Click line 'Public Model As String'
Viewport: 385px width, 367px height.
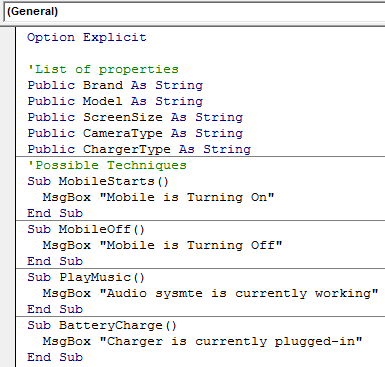pos(115,101)
